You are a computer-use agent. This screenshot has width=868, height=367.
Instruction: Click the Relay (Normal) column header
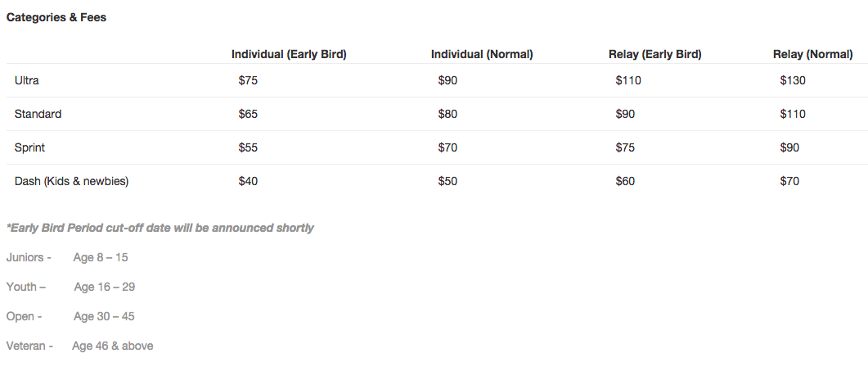pos(812,54)
